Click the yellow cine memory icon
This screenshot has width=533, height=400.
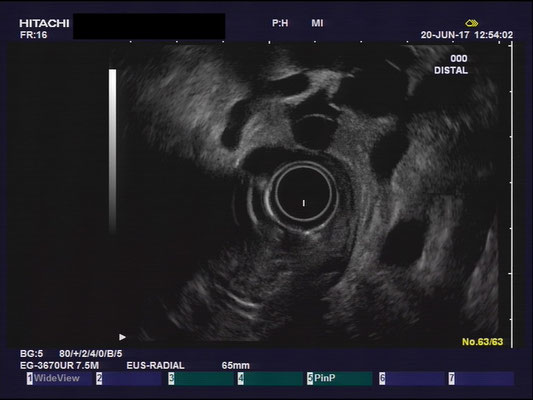[471, 23]
